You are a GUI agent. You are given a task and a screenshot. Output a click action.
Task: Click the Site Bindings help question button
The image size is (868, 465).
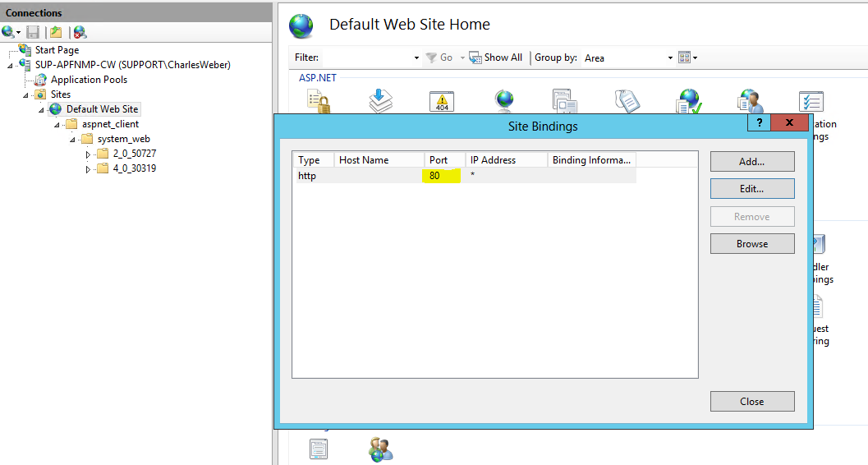pos(759,123)
